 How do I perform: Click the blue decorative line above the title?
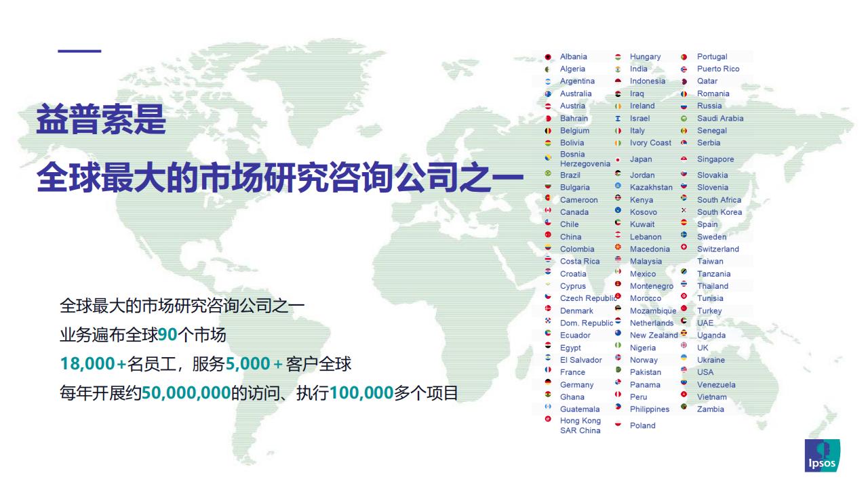(79, 51)
